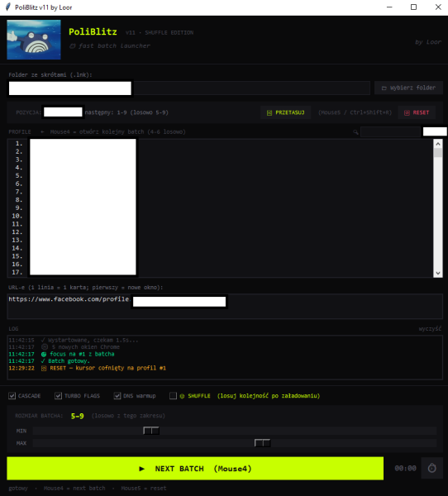Toggle the CASCADE checkbox
Image resolution: width=448 pixels, height=496 pixels.
pyautogui.click(x=12, y=396)
